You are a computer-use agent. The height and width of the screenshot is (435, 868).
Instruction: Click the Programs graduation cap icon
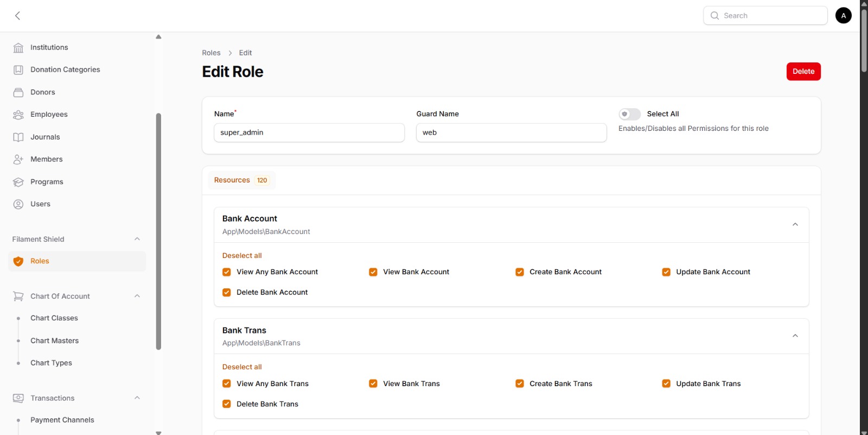coord(18,182)
